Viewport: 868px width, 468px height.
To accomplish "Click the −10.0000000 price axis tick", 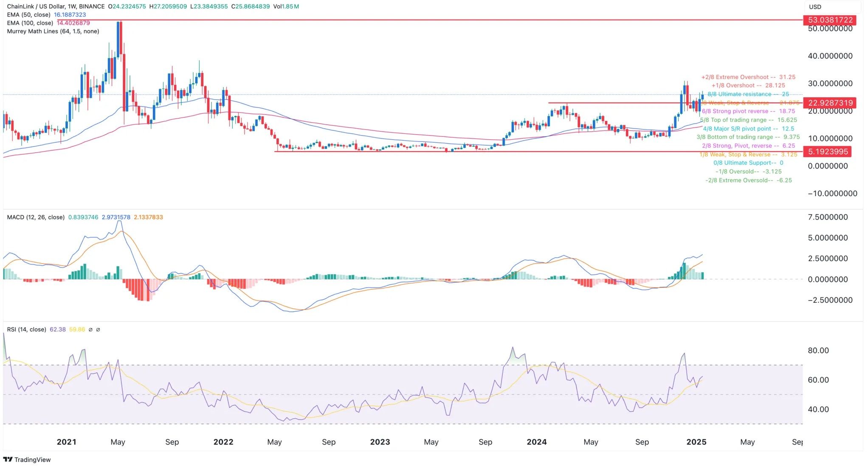I will 832,194.
